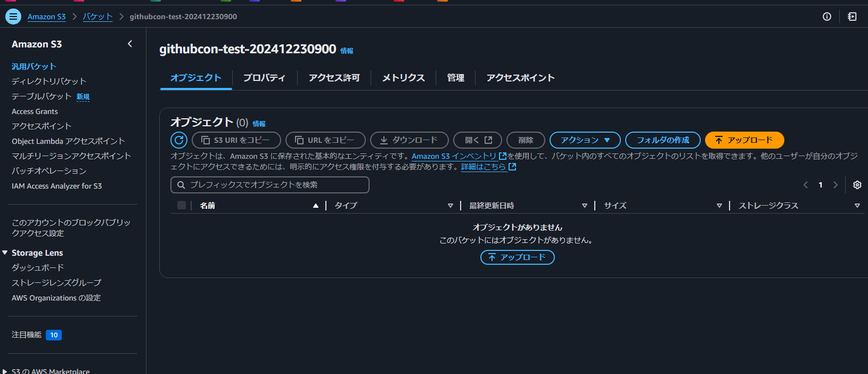Image resolution: width=868 pixels, height=374 pixels.
Task: Click the orange アップロード button
Action: tap(744, 140)
